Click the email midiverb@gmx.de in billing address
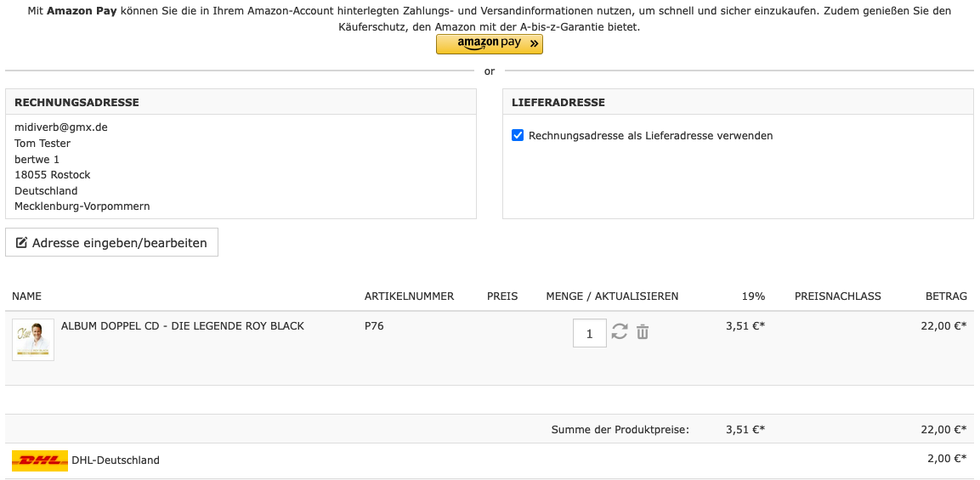Viewport: 980px width, 480px height. click(61, 127)
